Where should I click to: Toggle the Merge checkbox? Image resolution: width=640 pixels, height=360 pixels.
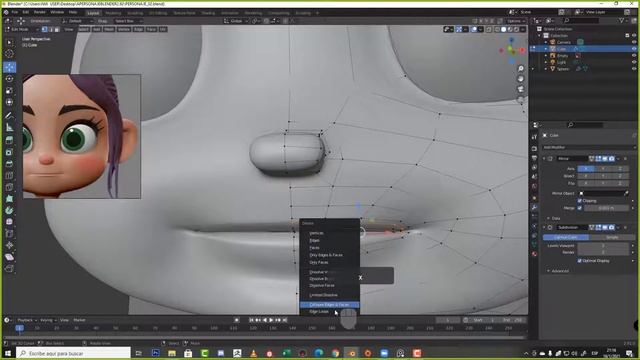pyautogui.click(x=580, y=208)
